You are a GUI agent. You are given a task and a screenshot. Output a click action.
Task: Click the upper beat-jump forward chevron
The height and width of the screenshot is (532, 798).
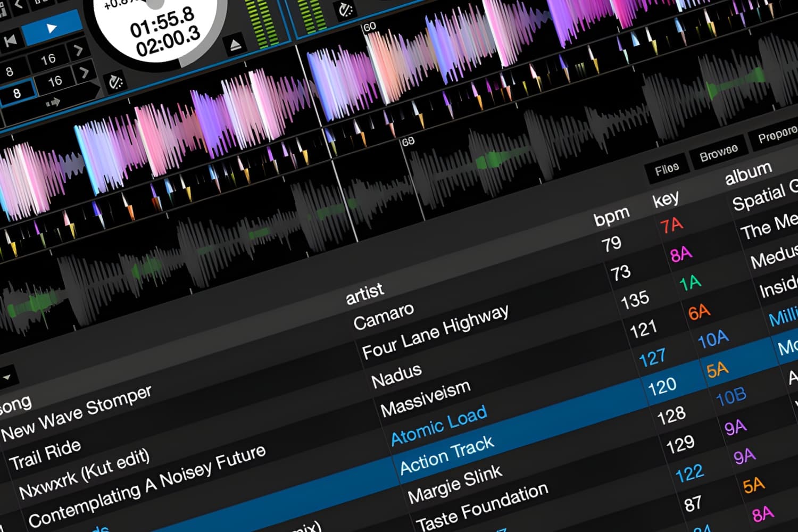click(x=79, y=49)
